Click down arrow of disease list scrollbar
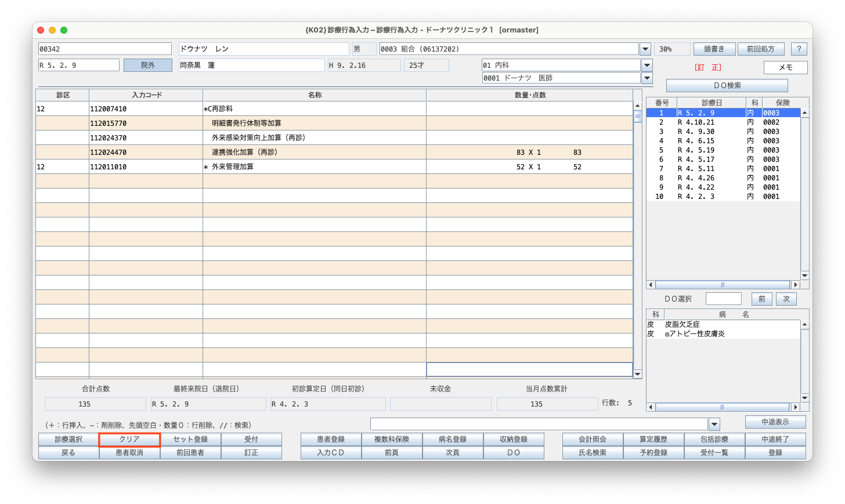Viewport: 845px width, 504px height. [x=804, y=398]
